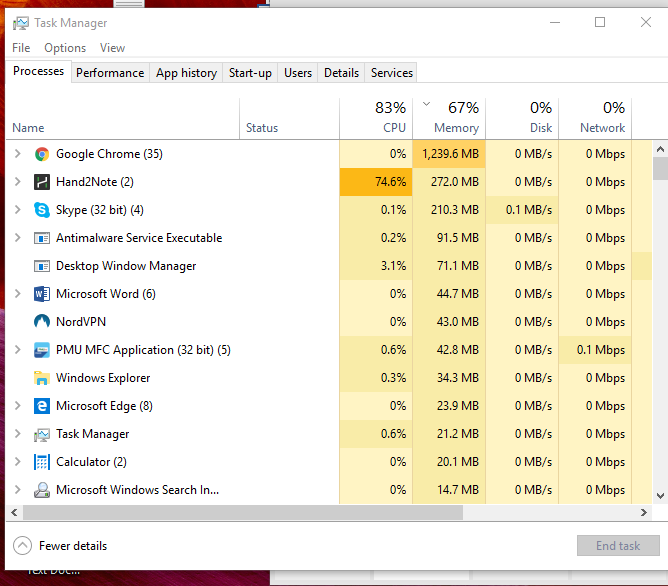Select the Processes tab

click(38, 71)
